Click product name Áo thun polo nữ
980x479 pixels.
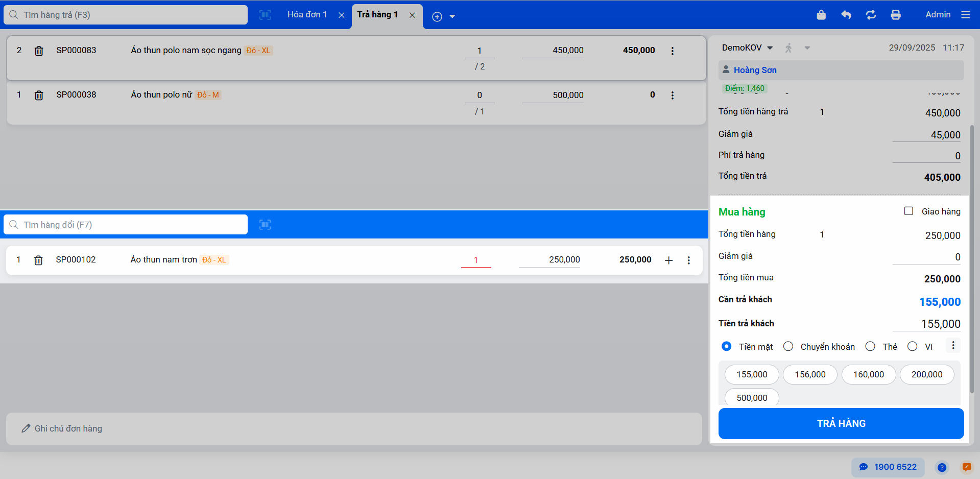pos(161,94)
